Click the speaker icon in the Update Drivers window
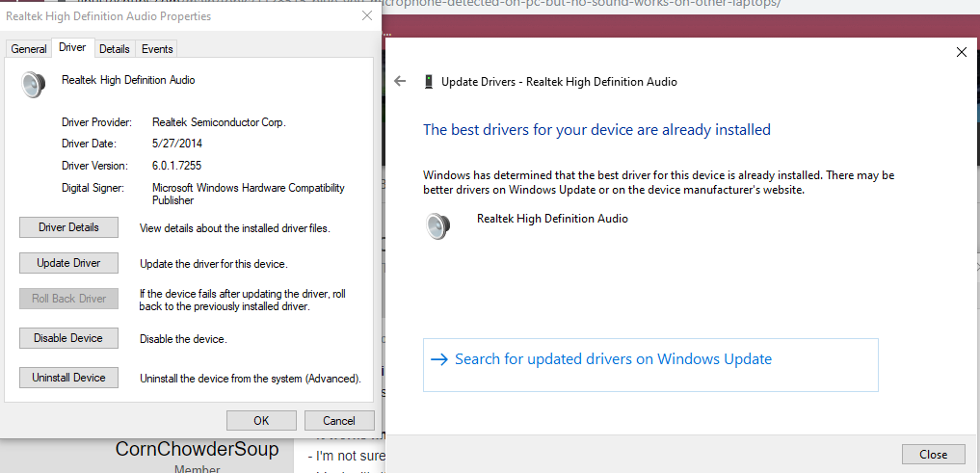980x473 pixels. click(x=438, y=225)
